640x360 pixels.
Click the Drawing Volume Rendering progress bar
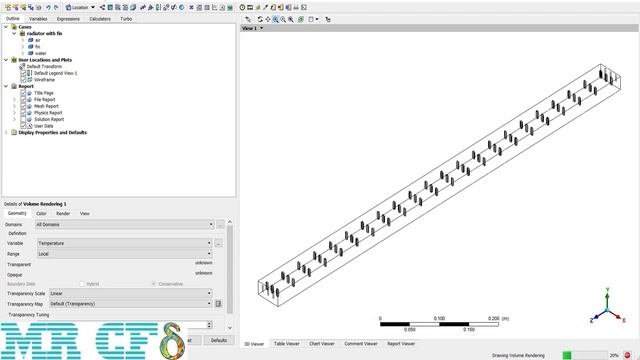[584, 356]
